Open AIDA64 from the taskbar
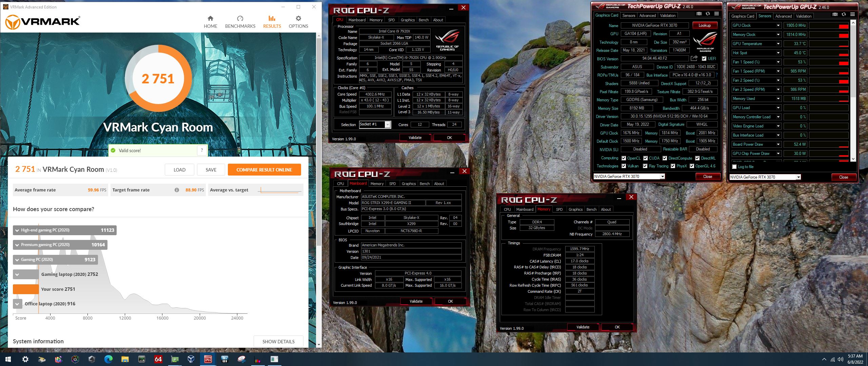The height and width of the screenshot is (366, 868). pyautogui.click(x=158, y=359)
